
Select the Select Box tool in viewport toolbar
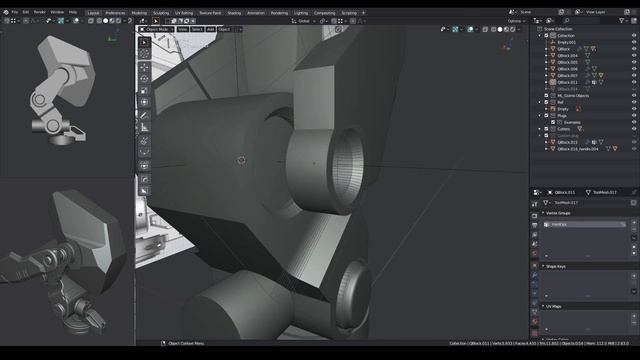(144, 42)
